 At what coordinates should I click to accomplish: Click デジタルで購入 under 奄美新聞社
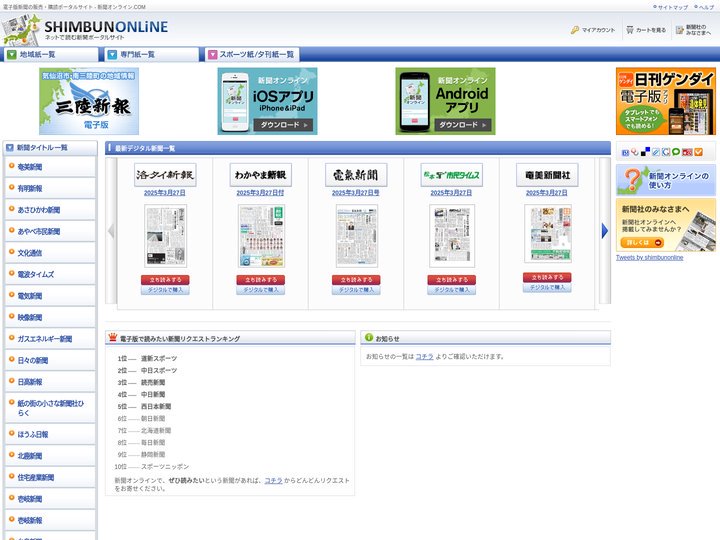click(x=547, y=287)
